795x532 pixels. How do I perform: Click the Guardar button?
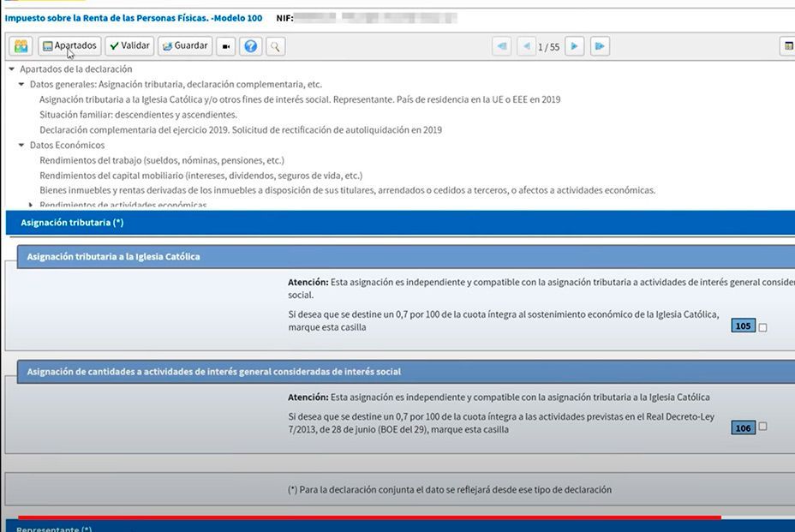[184, 45]
